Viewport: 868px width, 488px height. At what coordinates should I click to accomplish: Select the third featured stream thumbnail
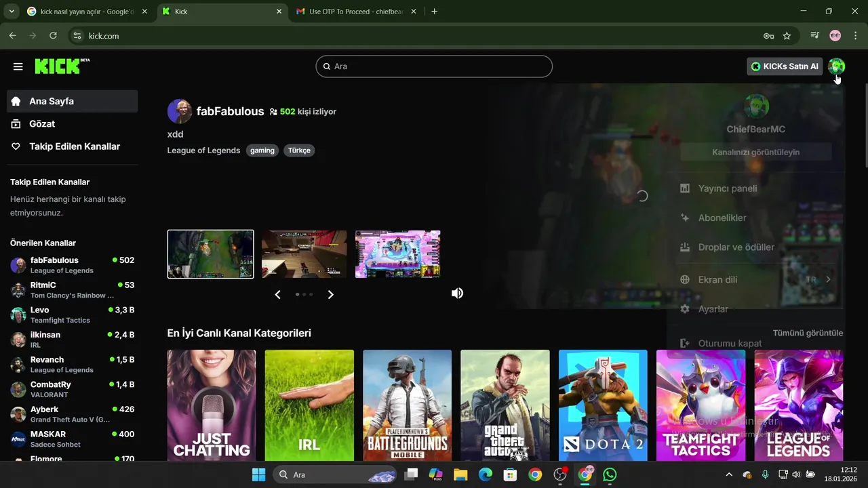(x=398, y=254)
